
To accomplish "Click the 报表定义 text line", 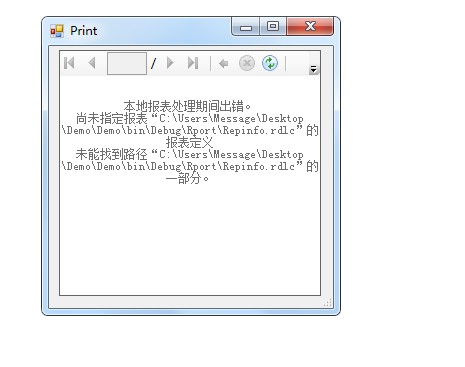I will (189, 142).
